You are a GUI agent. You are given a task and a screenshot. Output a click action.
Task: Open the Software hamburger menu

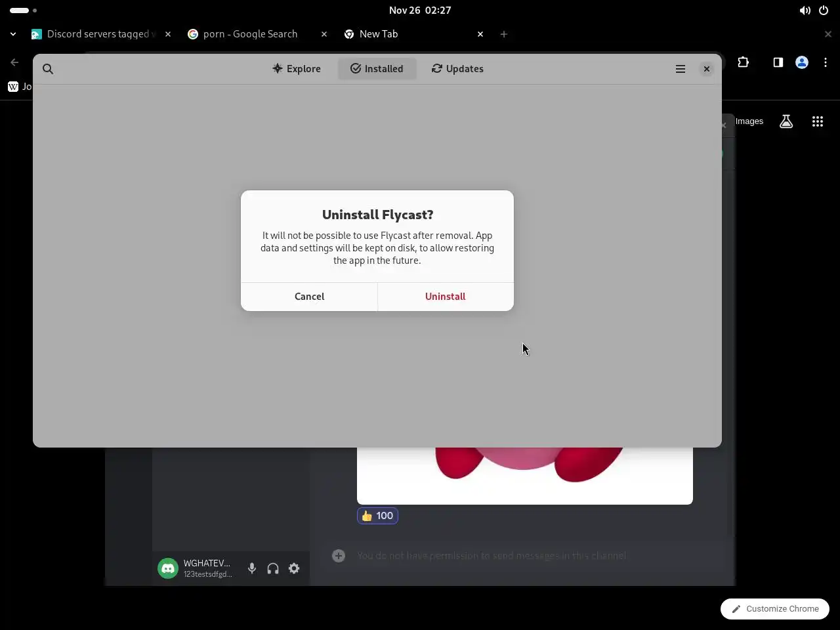[681, 69]
